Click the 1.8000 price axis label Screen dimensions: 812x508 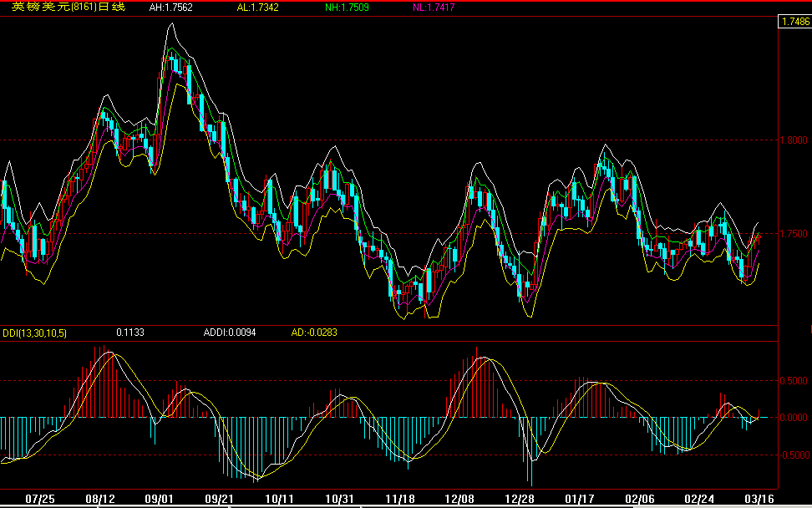794,140
